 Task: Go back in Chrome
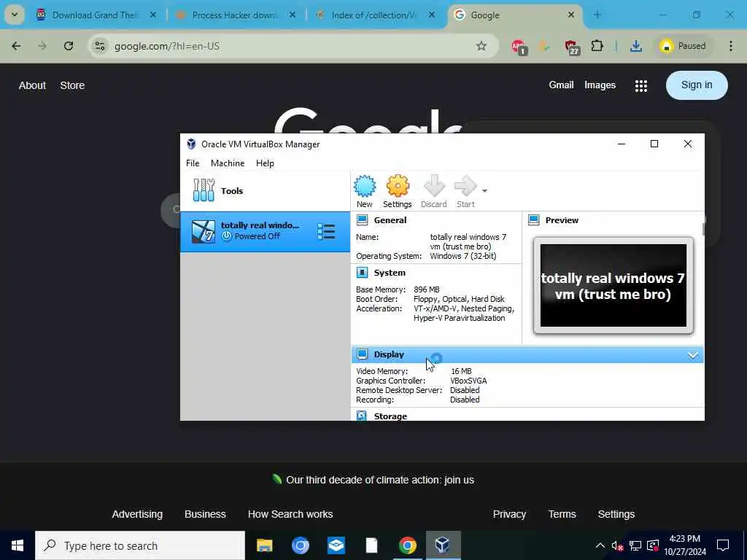[16, 46]
